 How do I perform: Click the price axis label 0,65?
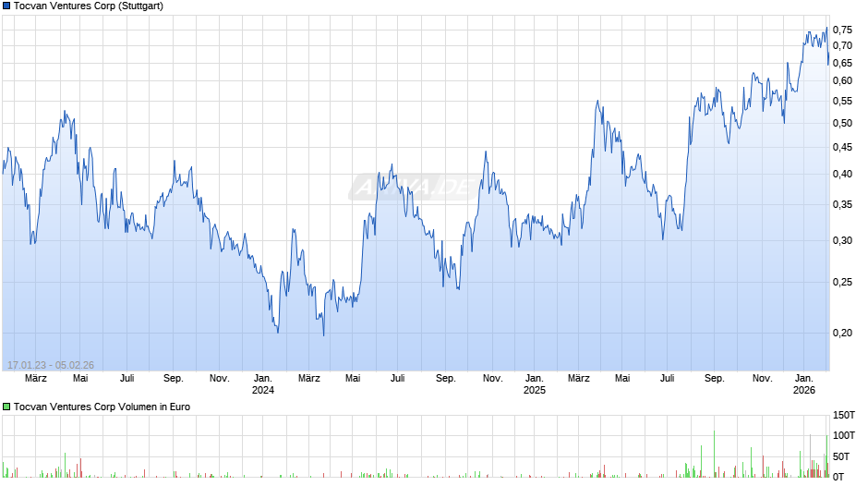[x=842, y=63]
